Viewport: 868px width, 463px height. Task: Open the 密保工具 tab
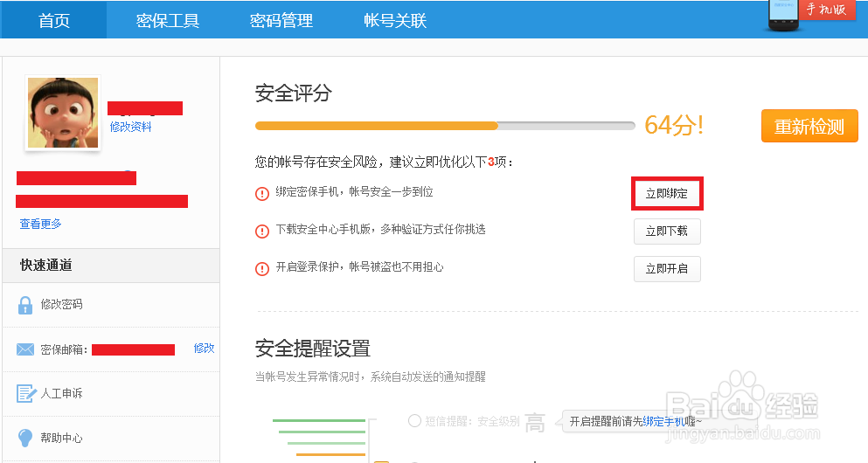point(167,20)
